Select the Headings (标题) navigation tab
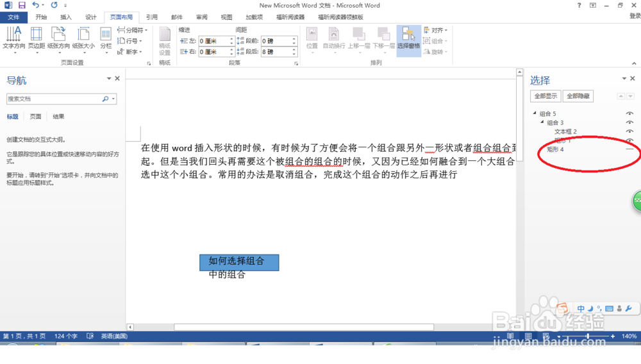641x364 pixels. tap(13, 117)
